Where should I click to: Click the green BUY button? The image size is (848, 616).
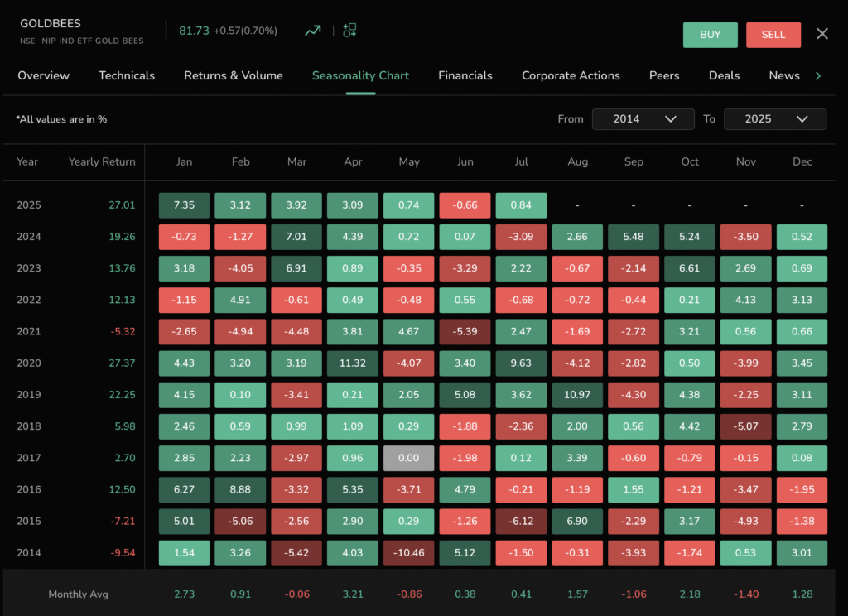click(710, 35)
